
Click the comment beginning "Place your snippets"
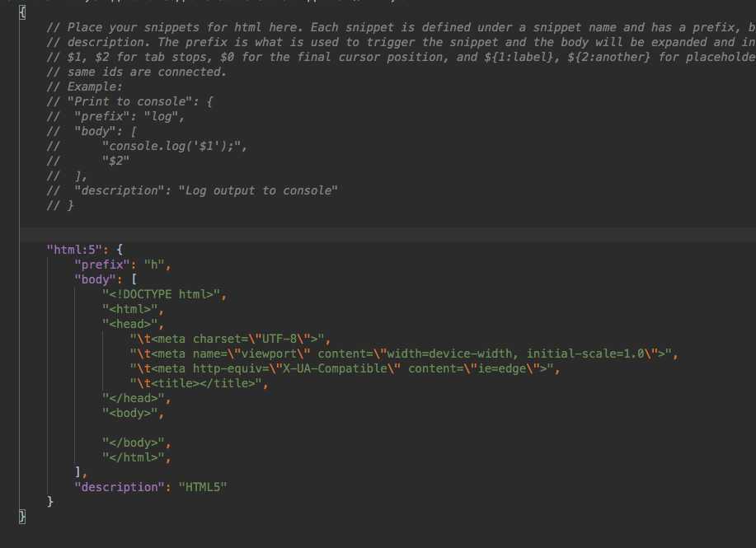pos(401,27)
